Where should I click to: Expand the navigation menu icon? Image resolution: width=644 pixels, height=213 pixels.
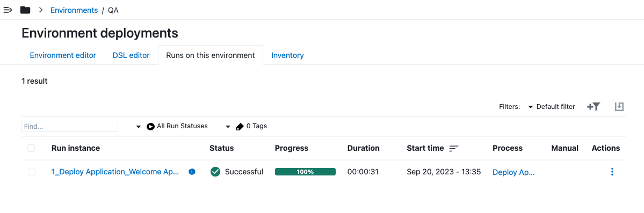(x=8, y=10)
